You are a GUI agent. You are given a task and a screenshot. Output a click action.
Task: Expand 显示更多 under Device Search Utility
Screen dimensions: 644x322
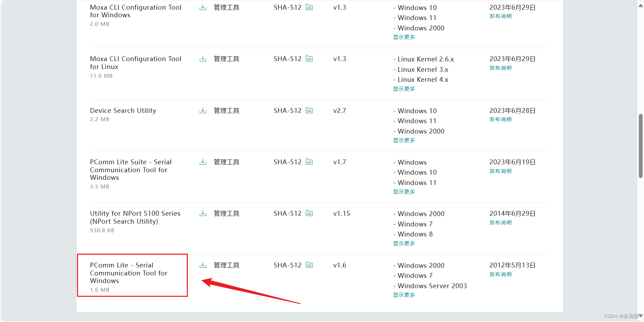403,140
